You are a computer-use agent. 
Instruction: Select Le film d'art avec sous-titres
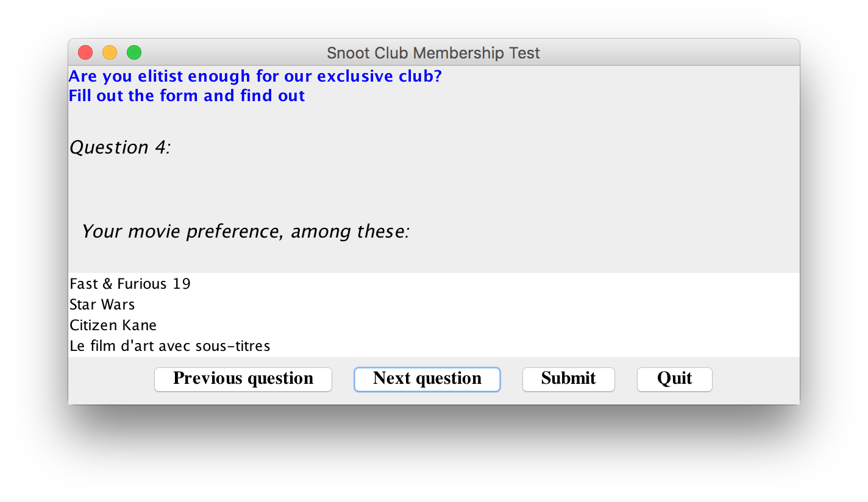169,346
